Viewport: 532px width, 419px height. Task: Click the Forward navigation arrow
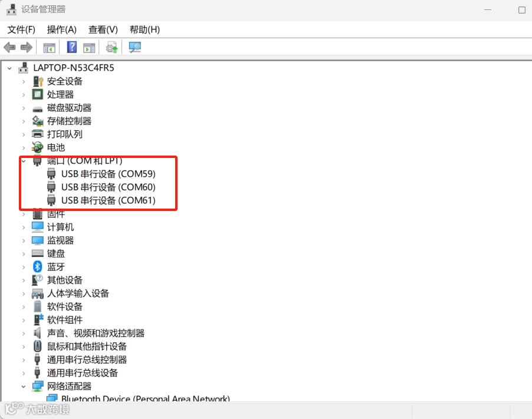(x=27, y=47)
